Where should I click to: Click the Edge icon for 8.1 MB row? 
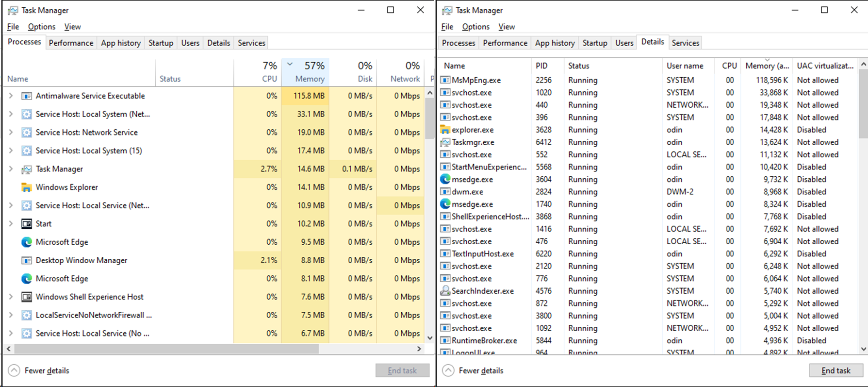point(27,279)
